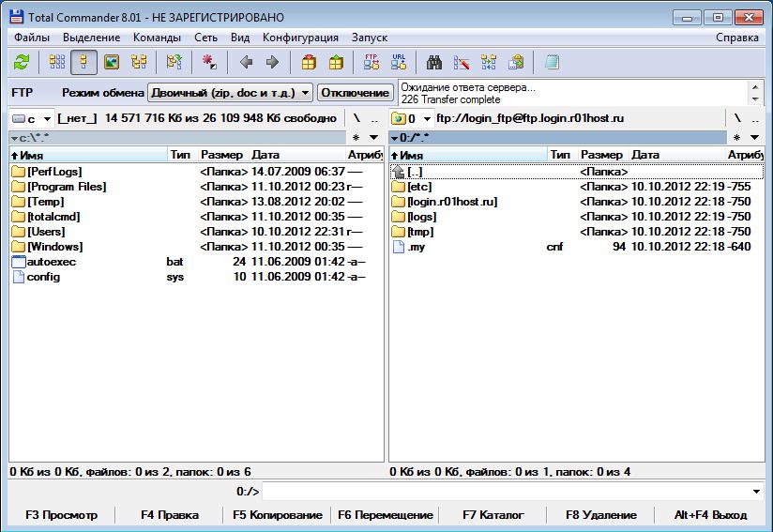This screenshot has width=773, height=532.
Task: Open the FTP connect icon
Action: tap(371, 62)
